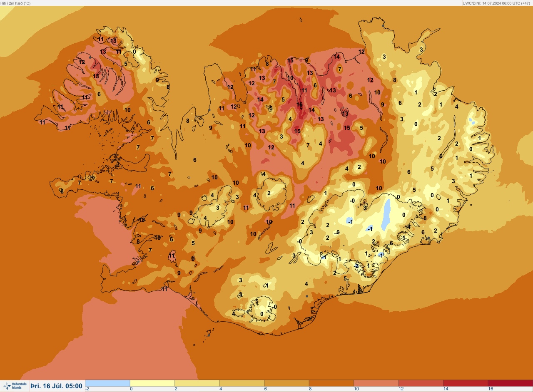Click the '16' tick on the legend scale
The width and height of the screenshot is (533, 392).
point(491,389)
